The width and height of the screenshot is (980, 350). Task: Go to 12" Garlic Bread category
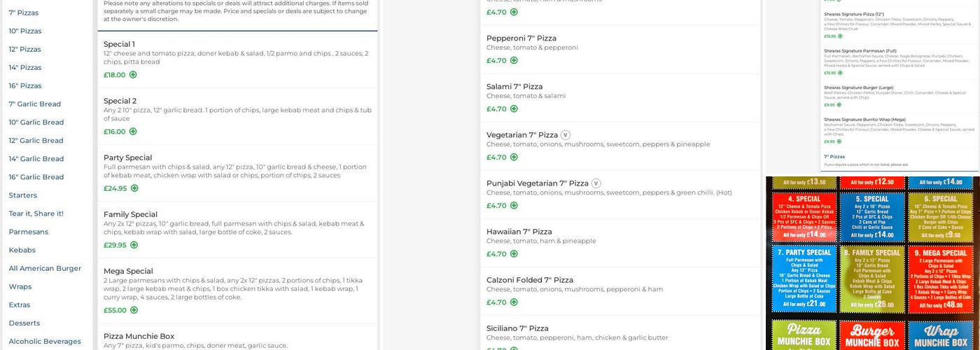pos(36,141)
